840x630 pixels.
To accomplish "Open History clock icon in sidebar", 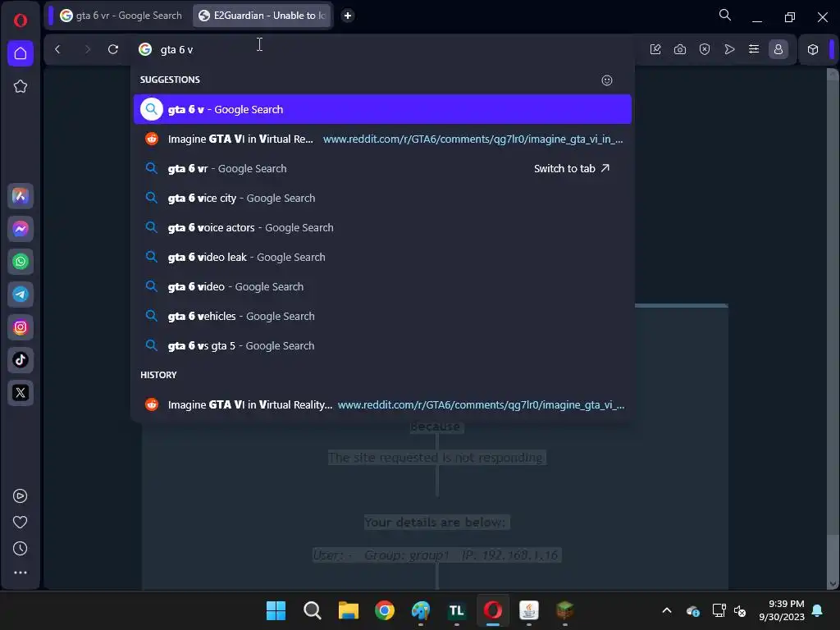I will pos(21,549).
